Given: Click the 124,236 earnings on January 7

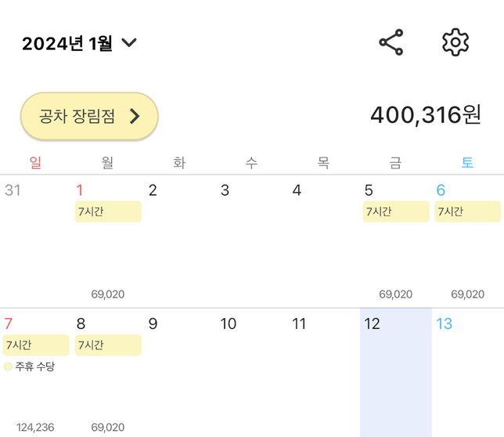Looking at the screenshot, I should 35,428.
